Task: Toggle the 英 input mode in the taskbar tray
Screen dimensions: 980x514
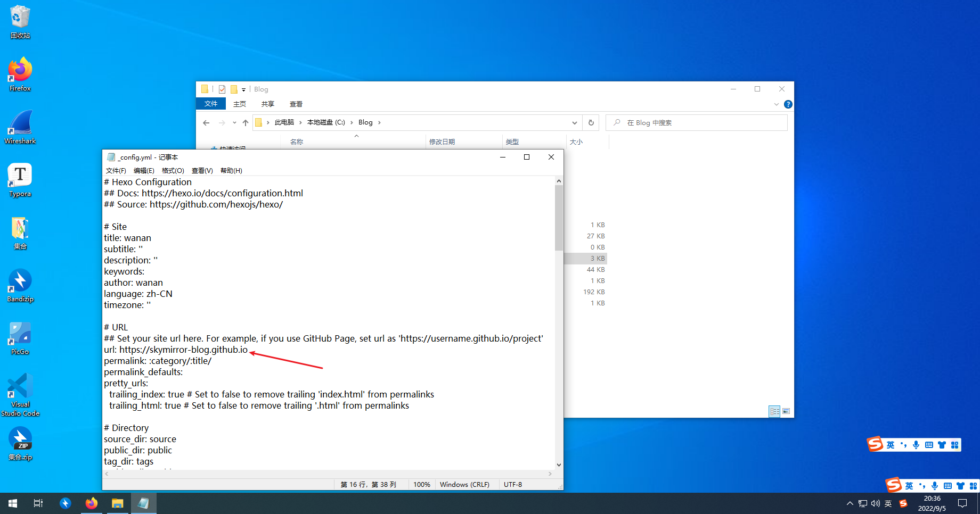Action: click(888, 503)
